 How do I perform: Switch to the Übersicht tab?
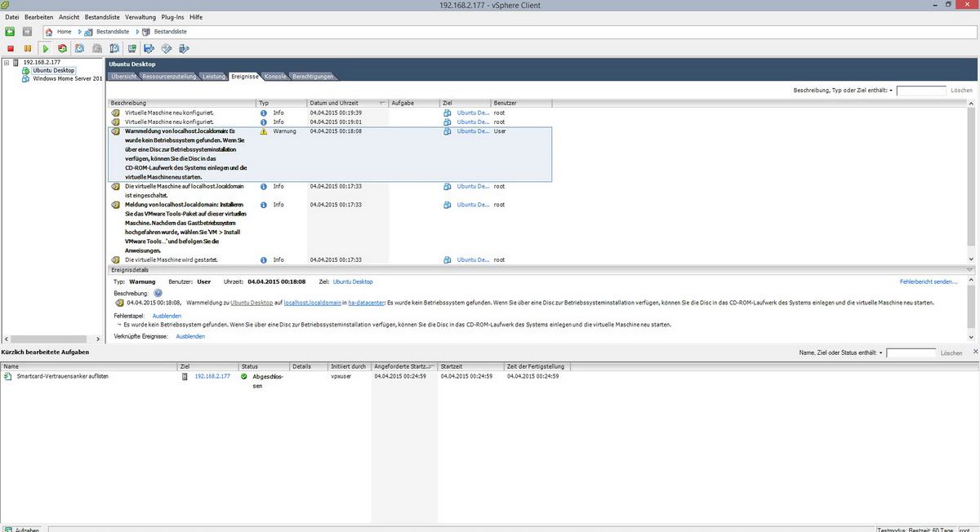(123, 77)
